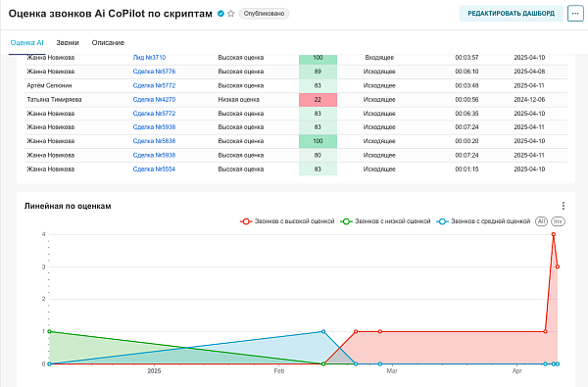Screen dimensions: 588x387
Task: Open Сделка №5938 link in the score 83 row
Action: (154, 127)
